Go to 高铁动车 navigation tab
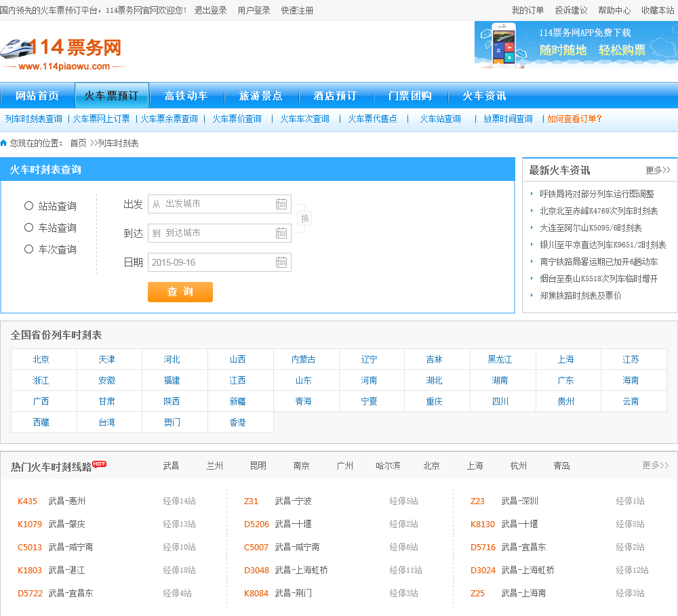 tap(186, 96)
